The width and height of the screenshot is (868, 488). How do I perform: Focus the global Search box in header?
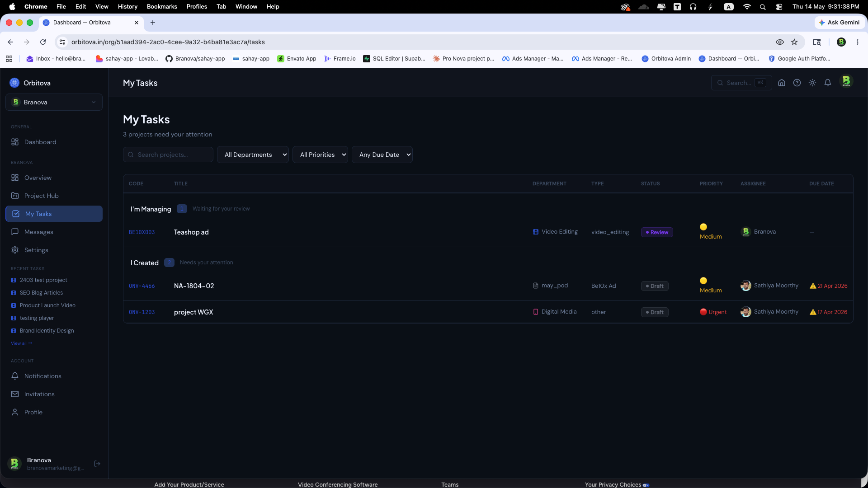click(741, 83)
